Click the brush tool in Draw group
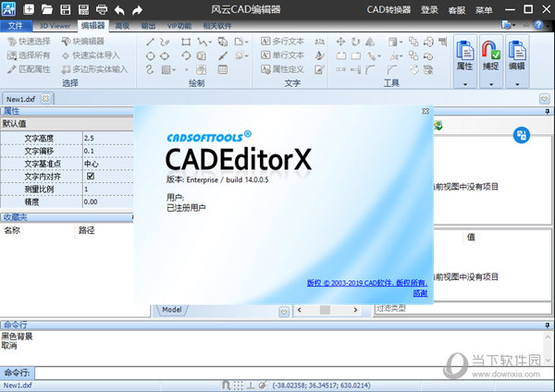The height and width of the screenshot is (392, 555). coord(223,55)
